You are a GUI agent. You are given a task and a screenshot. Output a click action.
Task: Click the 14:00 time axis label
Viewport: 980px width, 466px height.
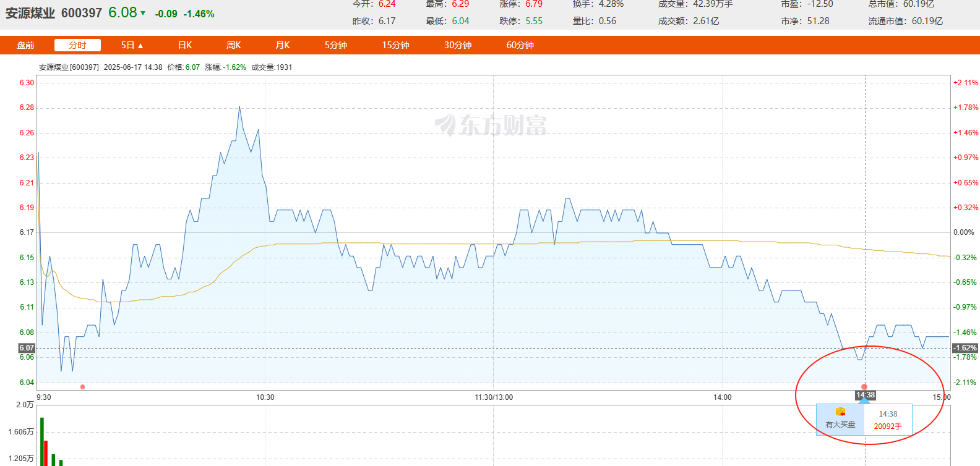coord(722,397)
